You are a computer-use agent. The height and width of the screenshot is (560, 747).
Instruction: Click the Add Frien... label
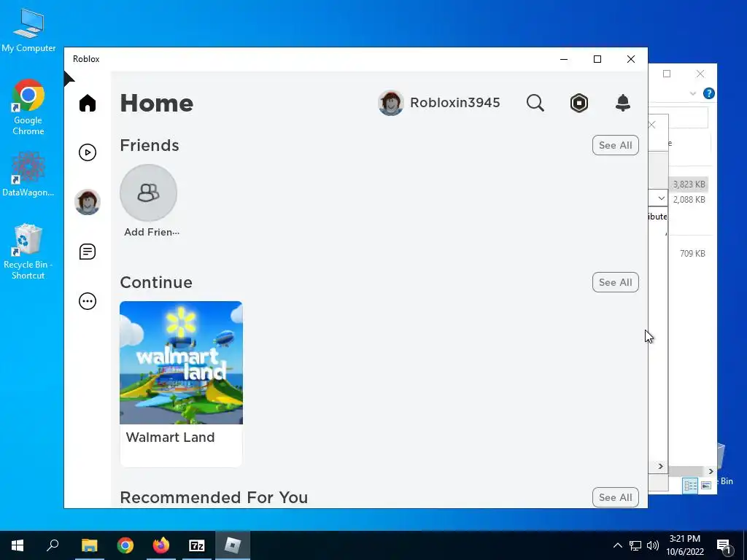(x=152, y=232)
